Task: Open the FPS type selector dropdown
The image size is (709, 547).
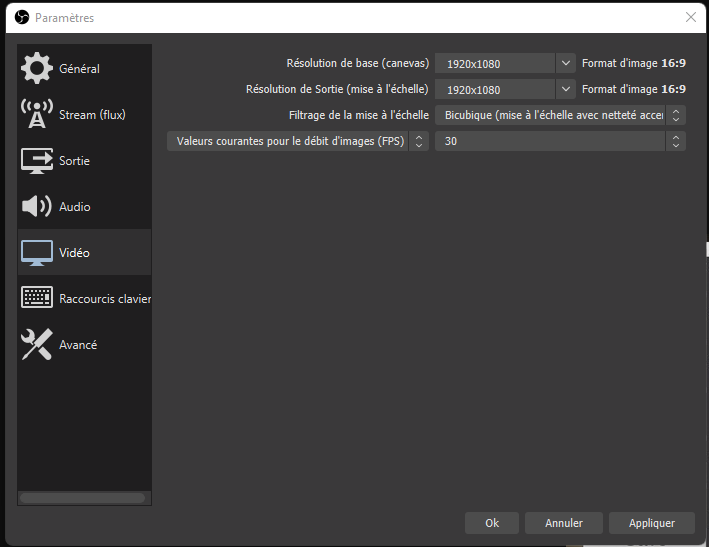Action: pyautogui.click(x=298, y=141)
